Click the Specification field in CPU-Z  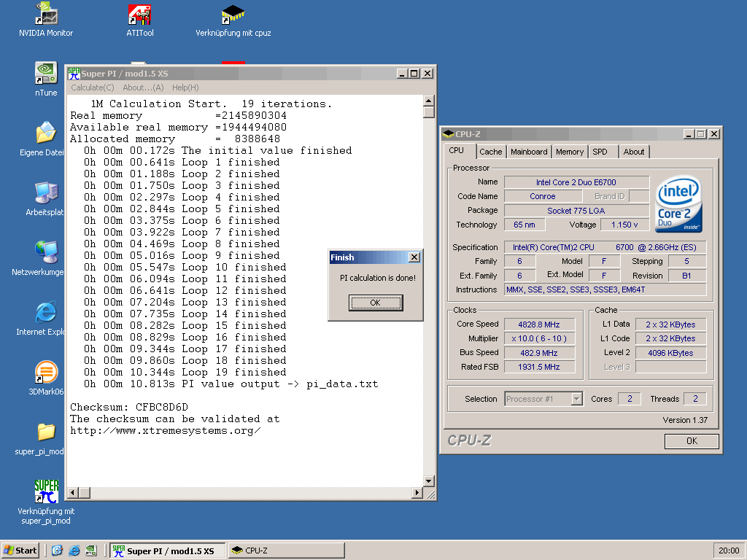(605, 247)
